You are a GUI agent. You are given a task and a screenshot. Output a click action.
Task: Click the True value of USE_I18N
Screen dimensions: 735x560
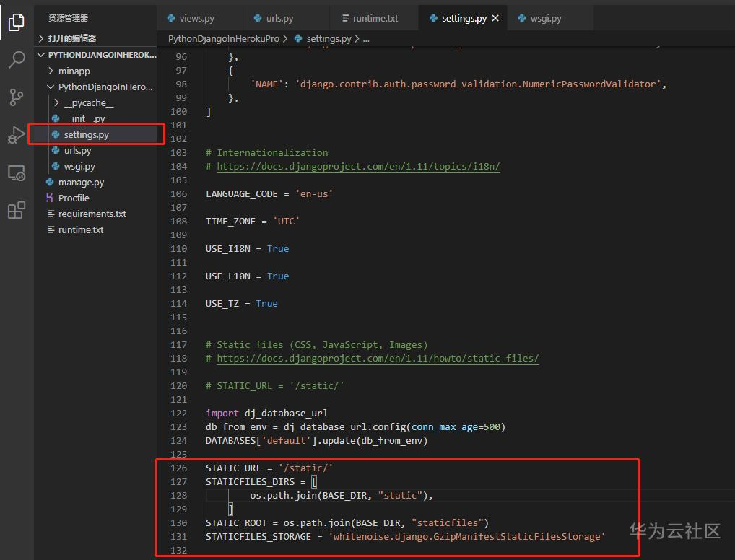pyautogui.click(x=278, y=249)
